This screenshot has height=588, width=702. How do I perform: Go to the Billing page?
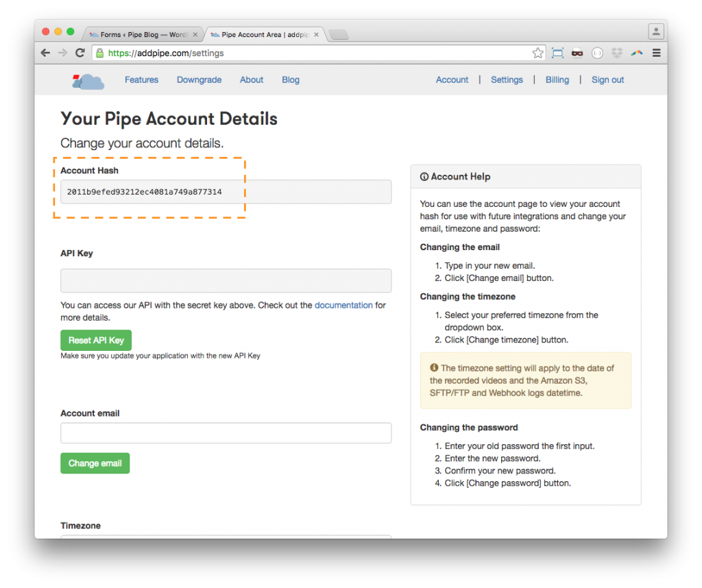pyautogui.click(x=557, y=80)
